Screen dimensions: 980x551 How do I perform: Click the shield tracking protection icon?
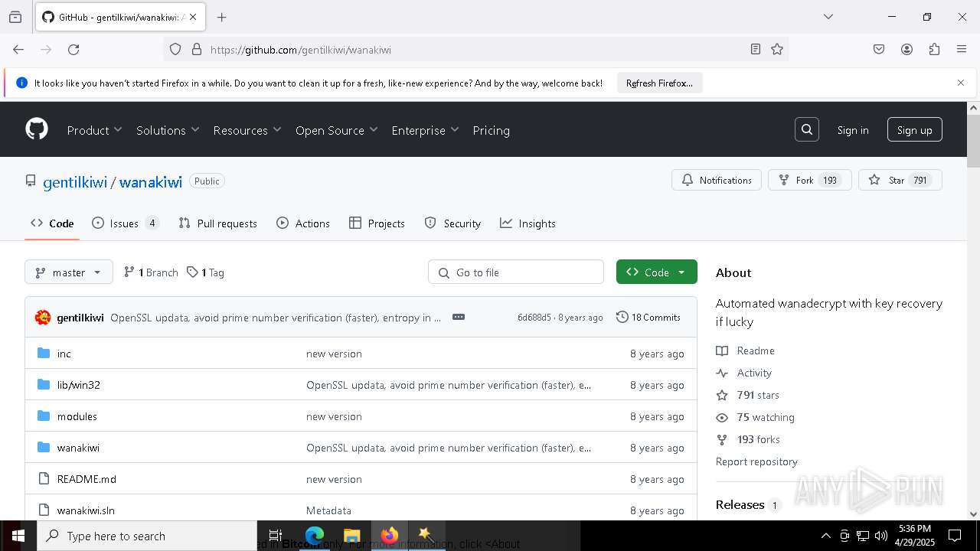coord(175,50)
